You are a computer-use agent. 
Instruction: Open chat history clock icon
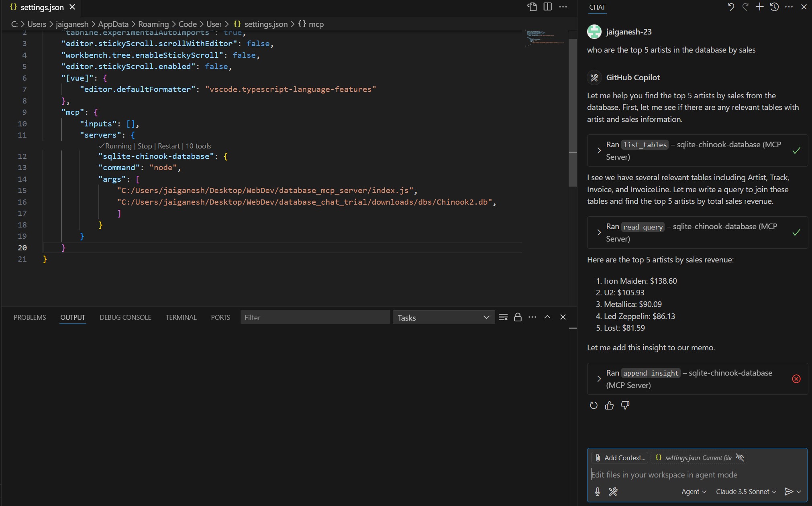pyautogui.click(x=774, y=7)
